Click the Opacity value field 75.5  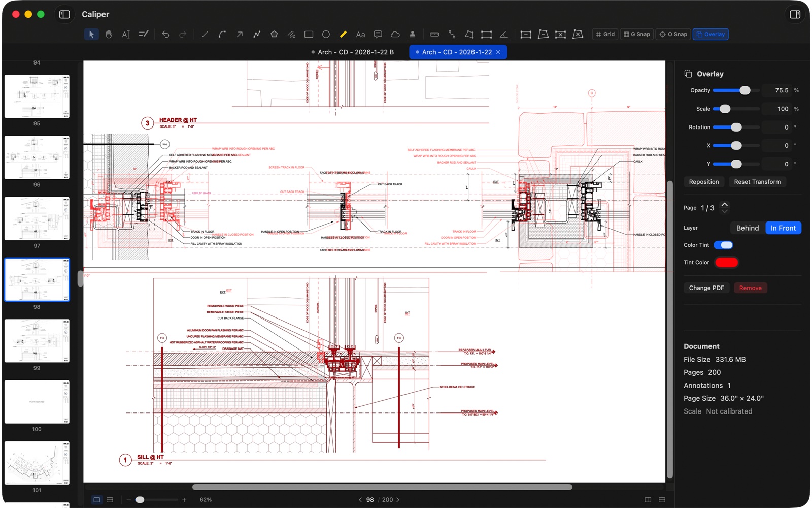click(776, 90)
